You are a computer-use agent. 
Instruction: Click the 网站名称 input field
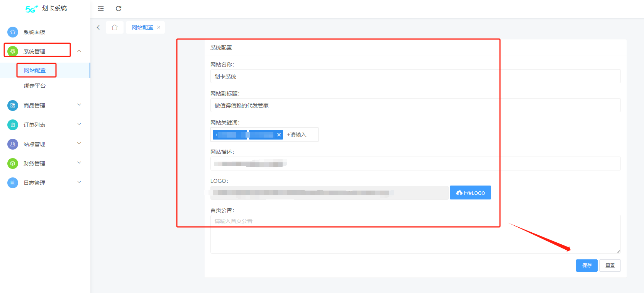[415, 77]
